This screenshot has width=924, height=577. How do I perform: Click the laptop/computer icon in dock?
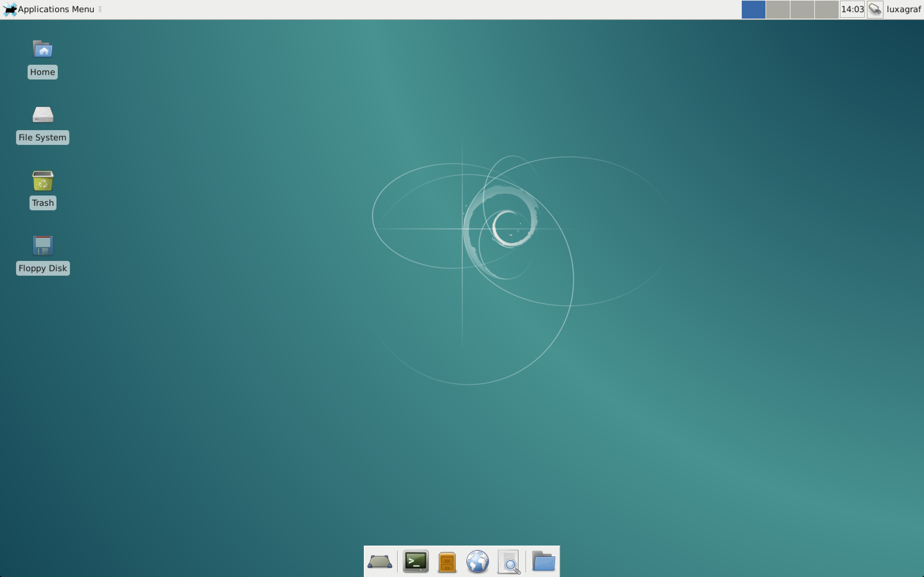(380, 560)
